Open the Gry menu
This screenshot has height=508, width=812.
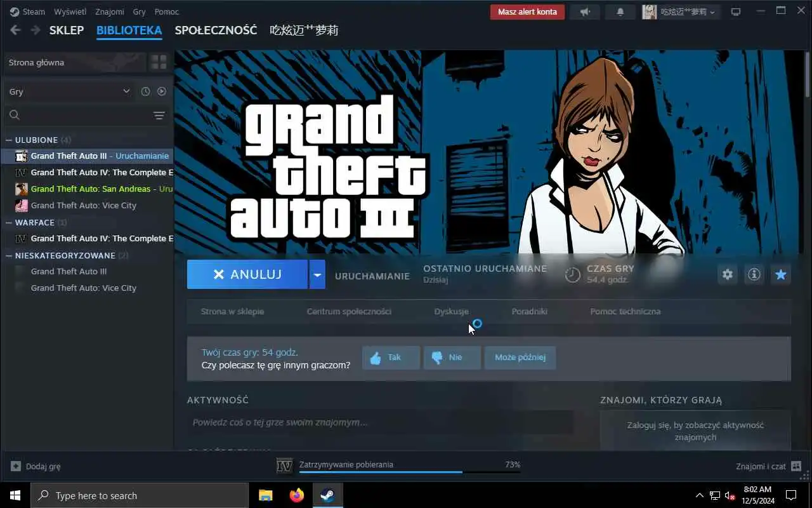tap(140, 11)
